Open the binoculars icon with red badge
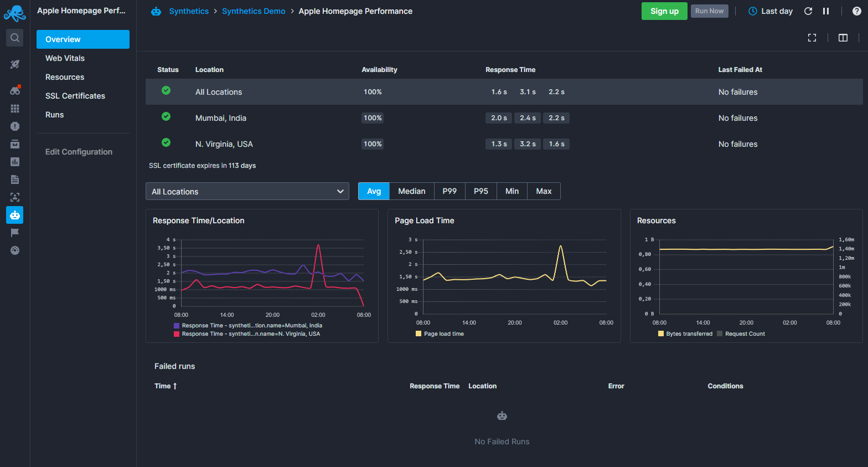Image resolution: width=868 pixels, height=467 pixels. click(x=15, y=90)
